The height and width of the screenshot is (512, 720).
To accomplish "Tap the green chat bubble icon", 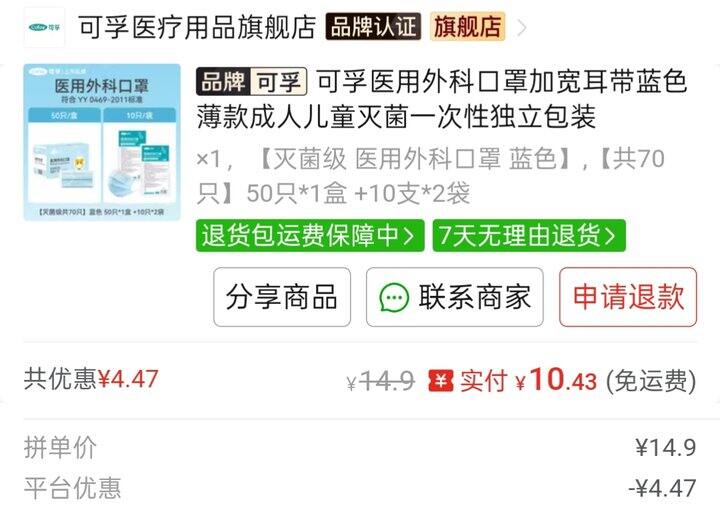I will 394,298.
